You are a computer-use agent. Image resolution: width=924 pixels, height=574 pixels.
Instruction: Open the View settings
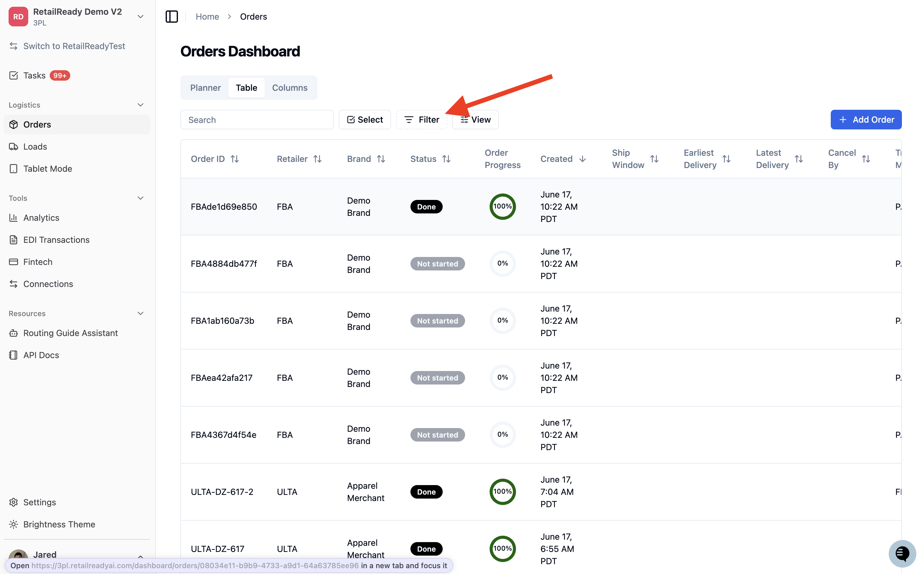(x=475, y=120)
